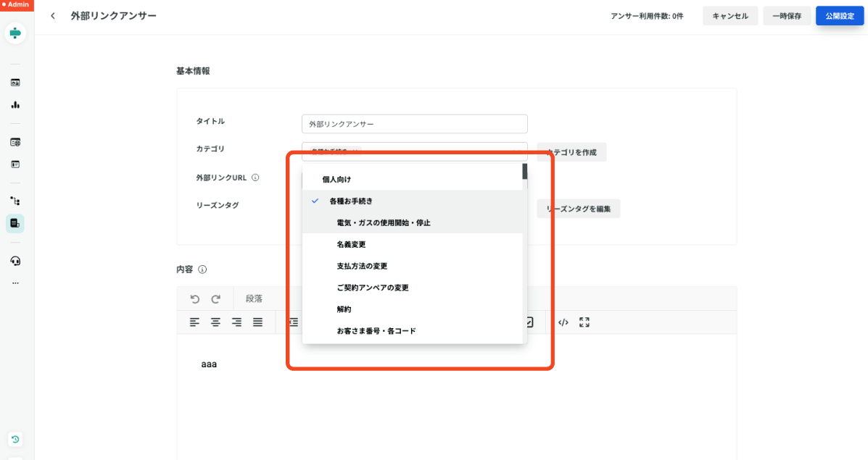
Task: Open the 段落 paragraph style dropdown
Action: (x=254, y=298)
